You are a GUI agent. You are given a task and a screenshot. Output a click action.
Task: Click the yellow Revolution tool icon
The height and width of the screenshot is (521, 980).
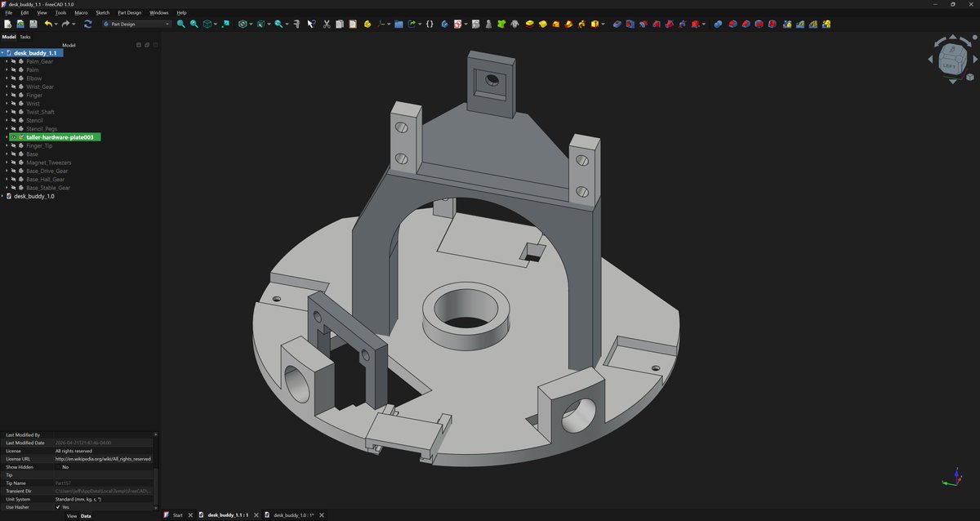(x=543, y=24)
